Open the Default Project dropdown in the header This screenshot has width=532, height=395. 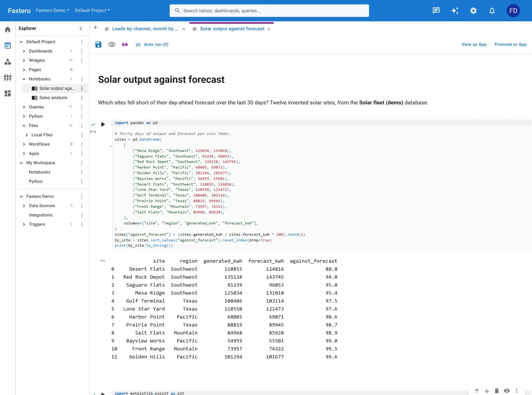(92, 10)
